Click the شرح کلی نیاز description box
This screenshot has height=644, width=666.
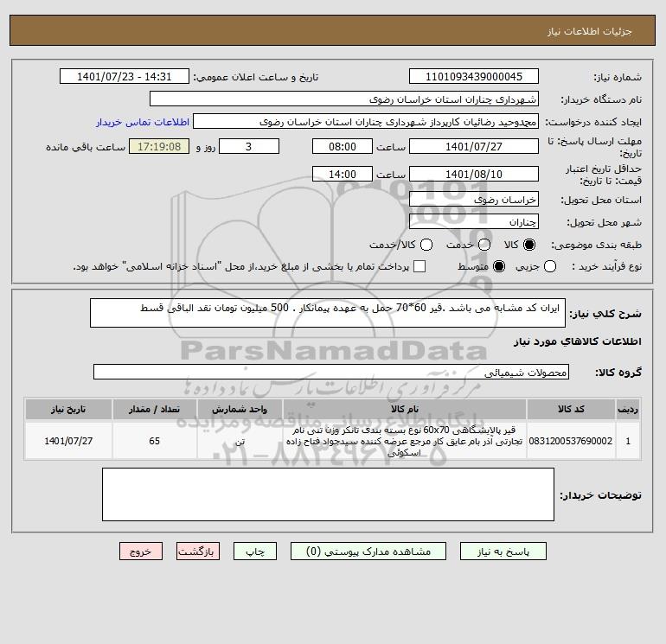pyautogui.click(x=328, y=313)
